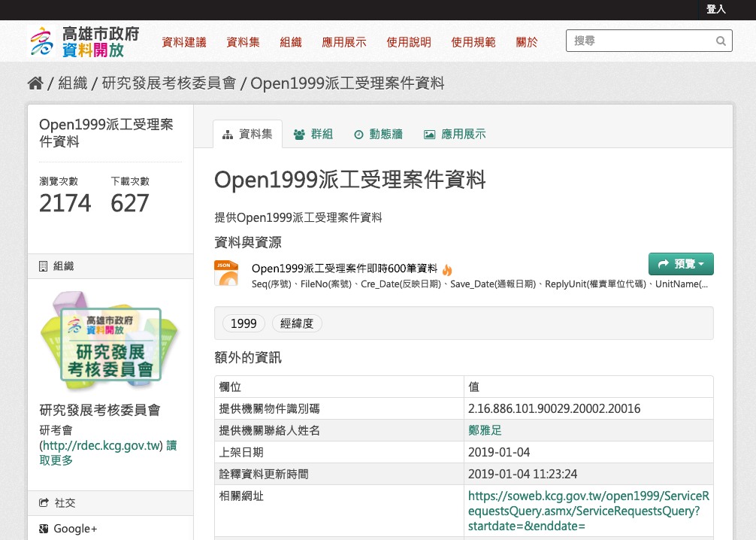Open Open1999派工受理案件即時600筆資料 resource
The image size is (756, 540).
pyautogui.click(x=344, y=268)
